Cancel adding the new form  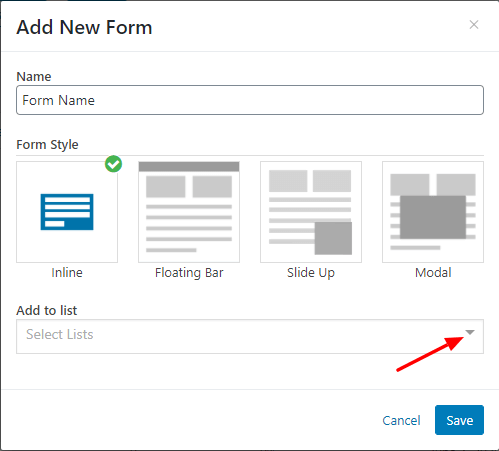pos(401,420)
